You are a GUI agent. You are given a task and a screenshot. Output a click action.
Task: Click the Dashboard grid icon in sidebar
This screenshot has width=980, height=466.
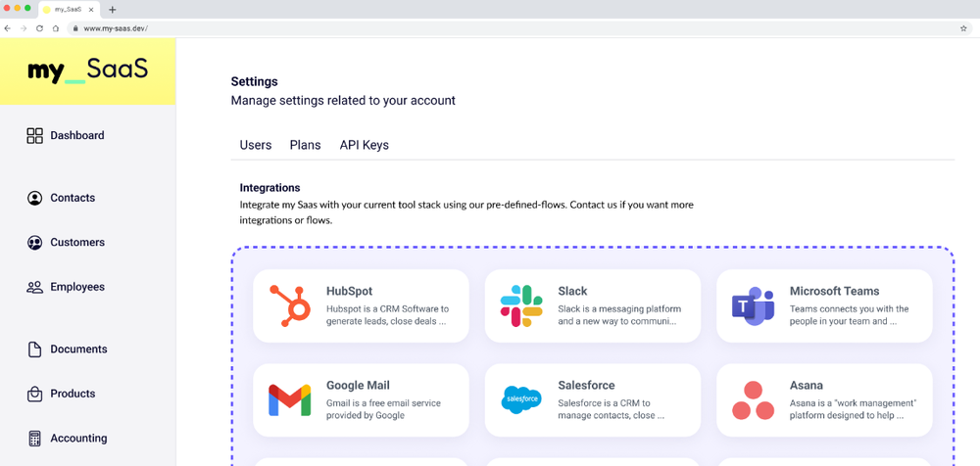(x=34, y=135)
